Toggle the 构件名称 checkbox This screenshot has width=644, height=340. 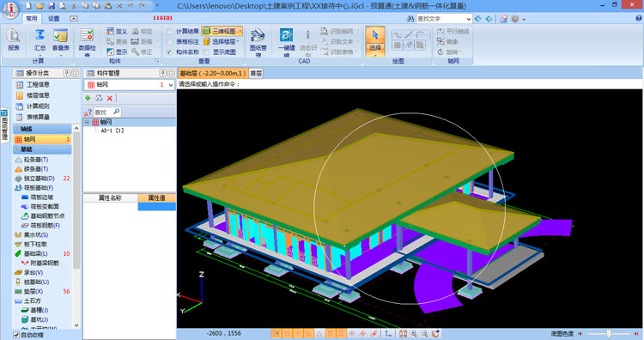pos(169,52)
